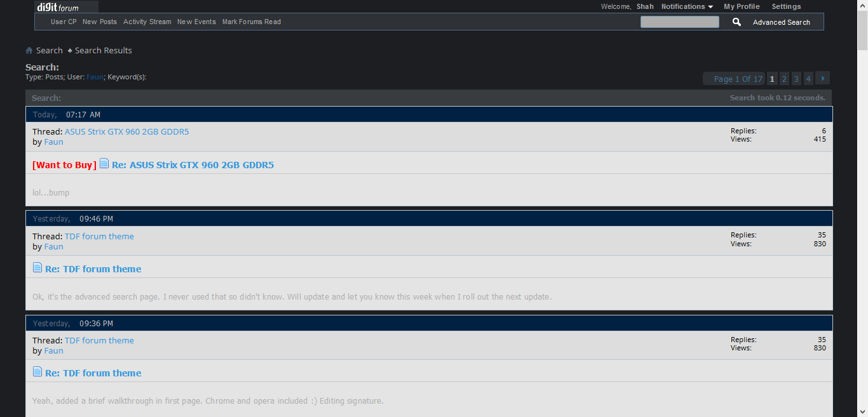
Task: Click post icon of 09:36 PM TDF reply
Action: [x=37, y=372]
